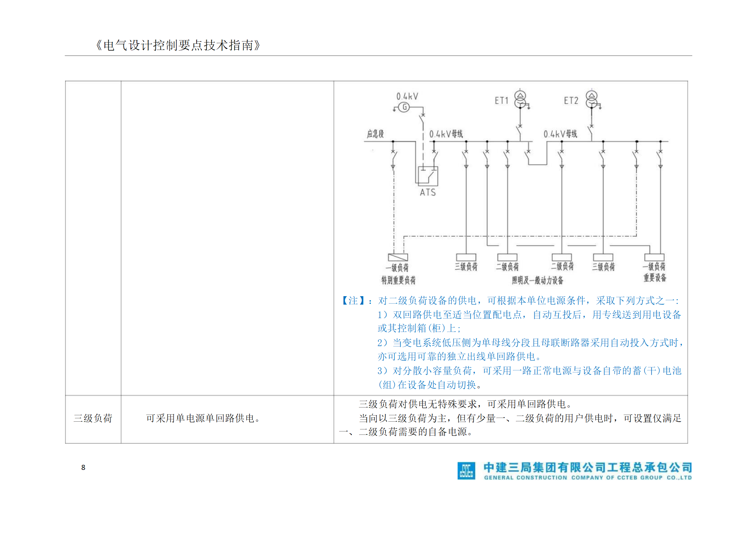The image size is (756, 535).
Task: Click the text 可采用单电源单回路供电
Action: (203, 418)
